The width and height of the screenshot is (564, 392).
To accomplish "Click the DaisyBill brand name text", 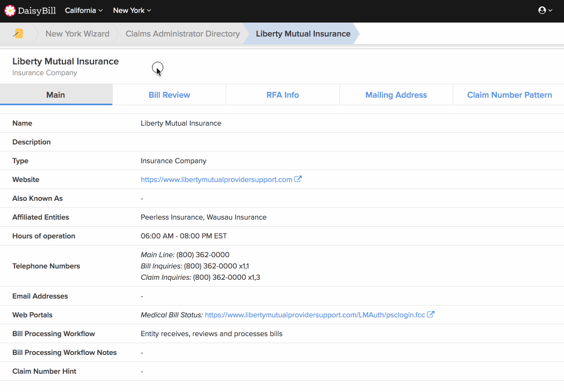I will (x=37, y=11).
